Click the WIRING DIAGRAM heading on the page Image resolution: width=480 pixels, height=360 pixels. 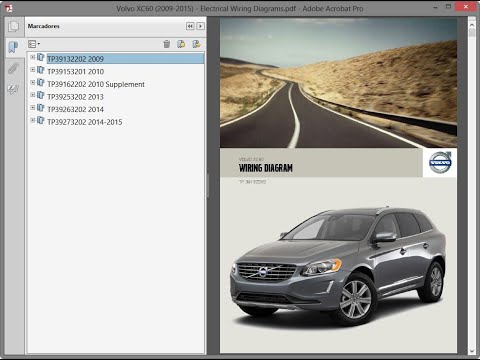click(266, 168)
